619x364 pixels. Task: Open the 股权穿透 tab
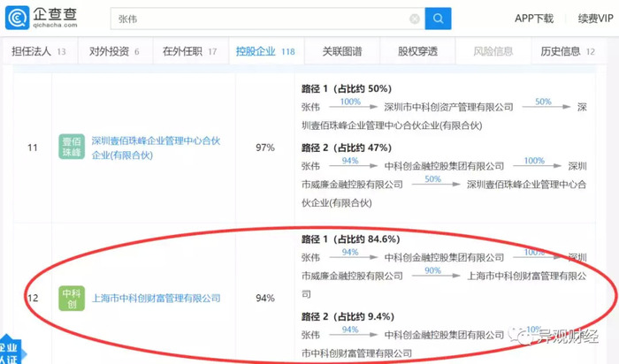(417, 51)
